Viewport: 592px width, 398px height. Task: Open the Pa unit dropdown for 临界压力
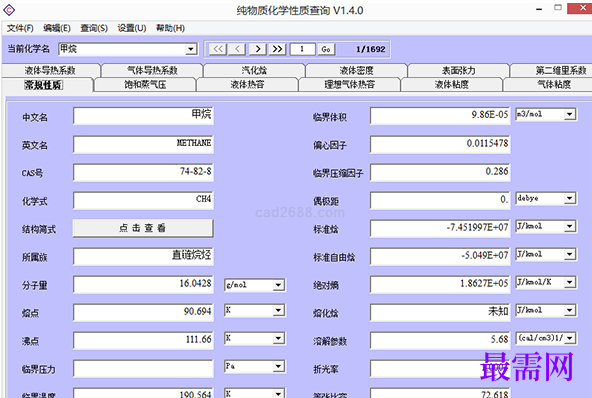[x=278, y=366]
